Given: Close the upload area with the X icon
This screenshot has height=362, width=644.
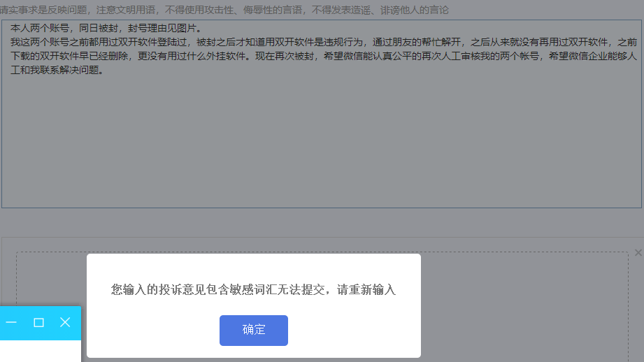Looking at the screenshot, I should tap(638, 253).
